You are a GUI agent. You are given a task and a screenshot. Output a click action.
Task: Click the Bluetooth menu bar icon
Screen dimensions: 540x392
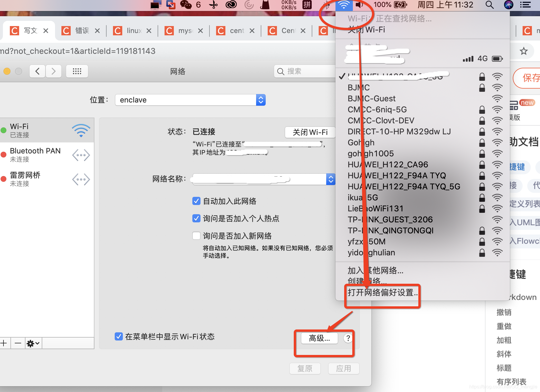(327, 5)
